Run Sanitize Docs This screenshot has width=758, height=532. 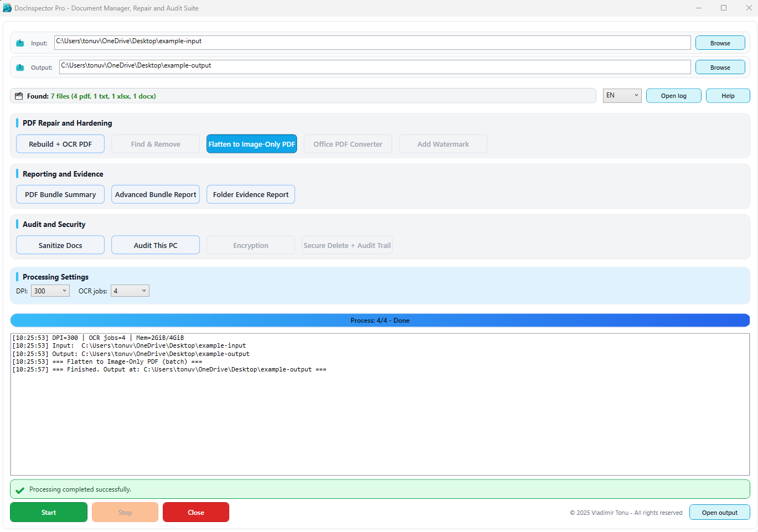pyautogui.click(x=60, y=245)
